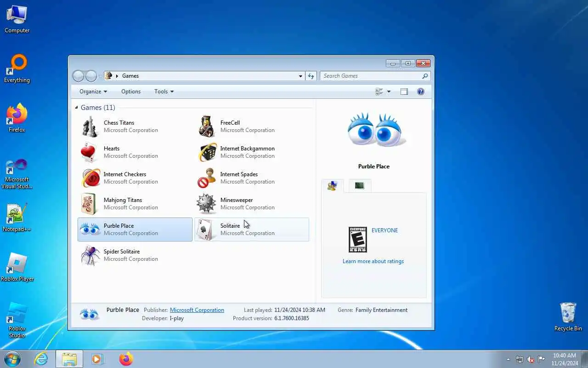Click the Purble Place icon in details pane
Viewport: 588px width, 368px height.
pyautogui.click(x=90, y=315)
